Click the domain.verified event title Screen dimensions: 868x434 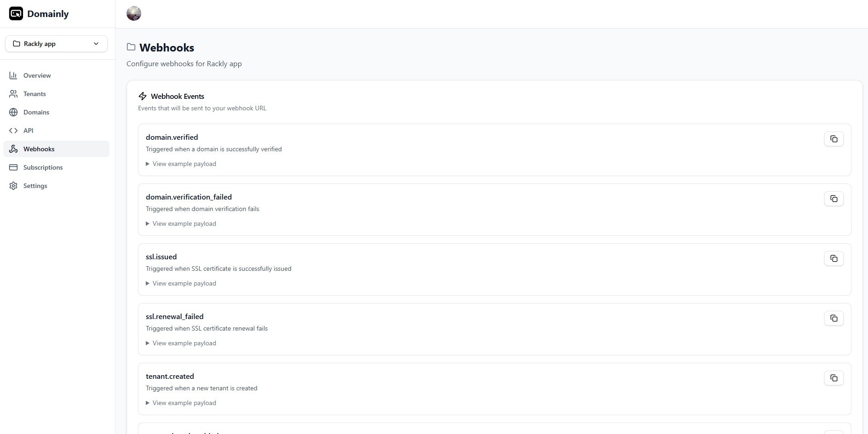(x=172, y=137)
